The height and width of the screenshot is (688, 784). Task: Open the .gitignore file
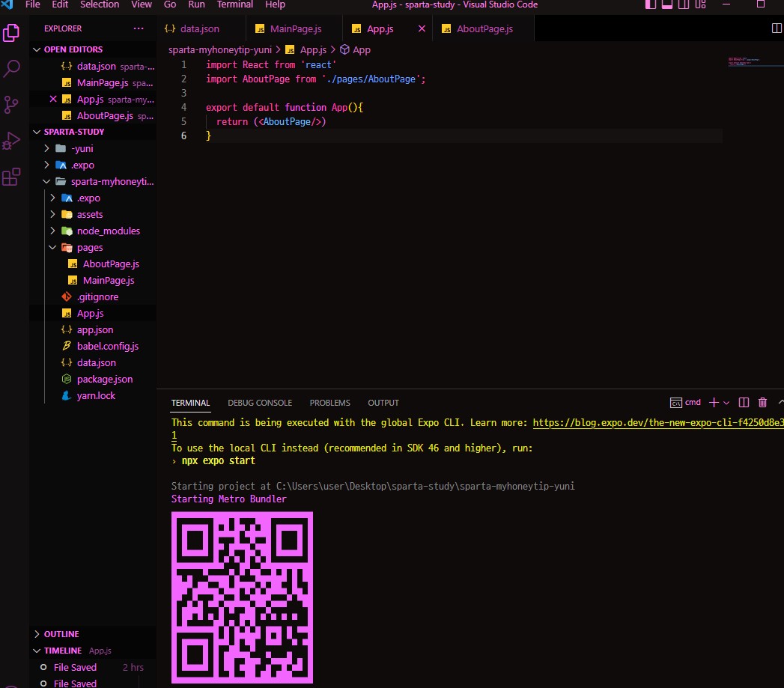point(93,297)
